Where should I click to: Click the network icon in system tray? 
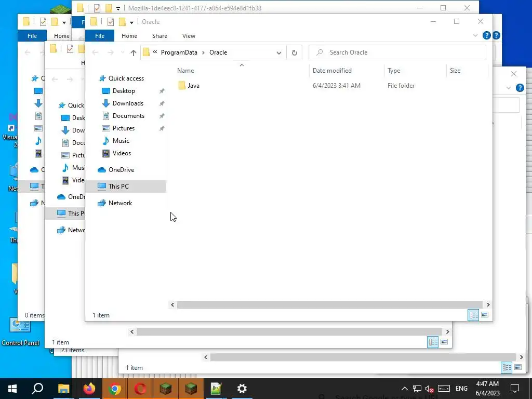coord(417,389)
